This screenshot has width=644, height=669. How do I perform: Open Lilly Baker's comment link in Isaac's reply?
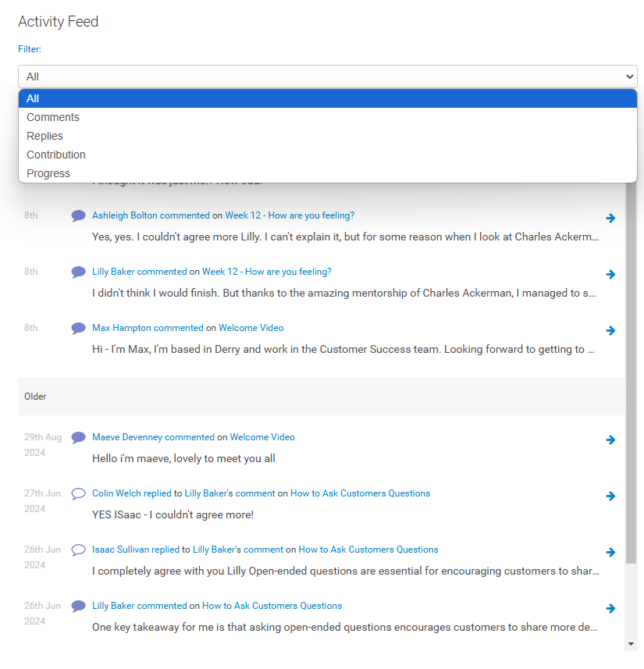coord(237,550)
